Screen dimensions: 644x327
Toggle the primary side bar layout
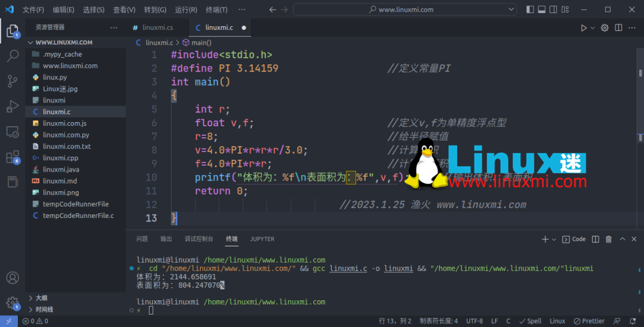(530, 10)
